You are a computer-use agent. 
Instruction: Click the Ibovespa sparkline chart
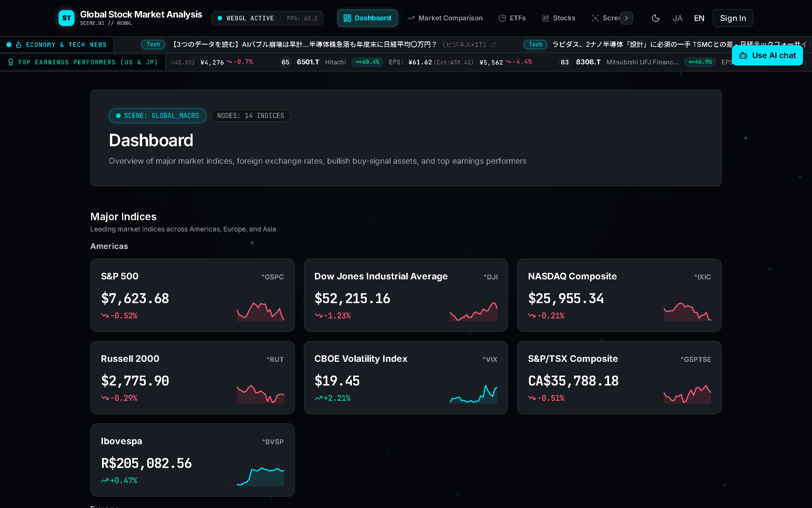[x=261, y=476]
